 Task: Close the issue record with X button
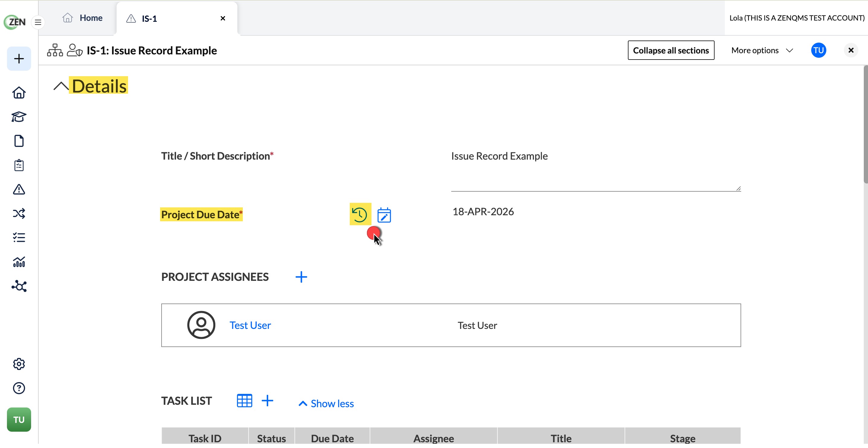(x=850, y=50)
